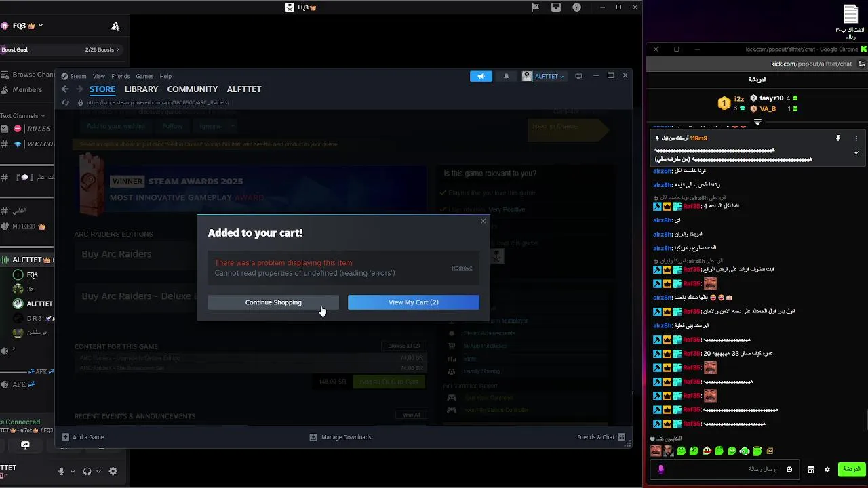Open ALFTTET profile tab in Steam
The height and width of the screenshot is (488, 868).
click(x=244, y=89)
